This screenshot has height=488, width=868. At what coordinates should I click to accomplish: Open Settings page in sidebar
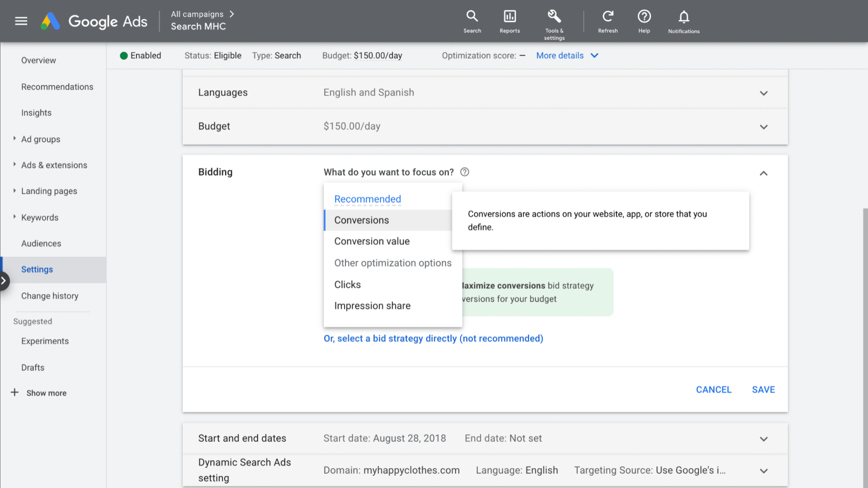[x=53, y=270]
